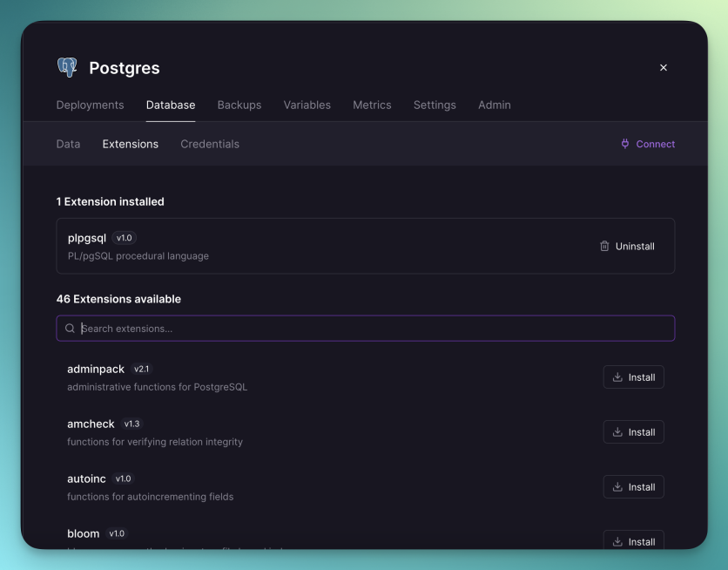Click the v1.0 badge next to autoinc

point(123,478)
